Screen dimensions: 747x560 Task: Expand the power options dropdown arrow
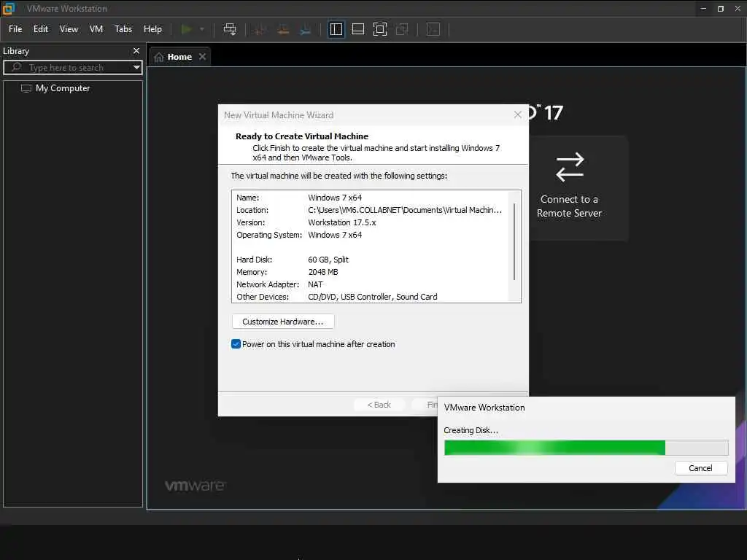202,29
